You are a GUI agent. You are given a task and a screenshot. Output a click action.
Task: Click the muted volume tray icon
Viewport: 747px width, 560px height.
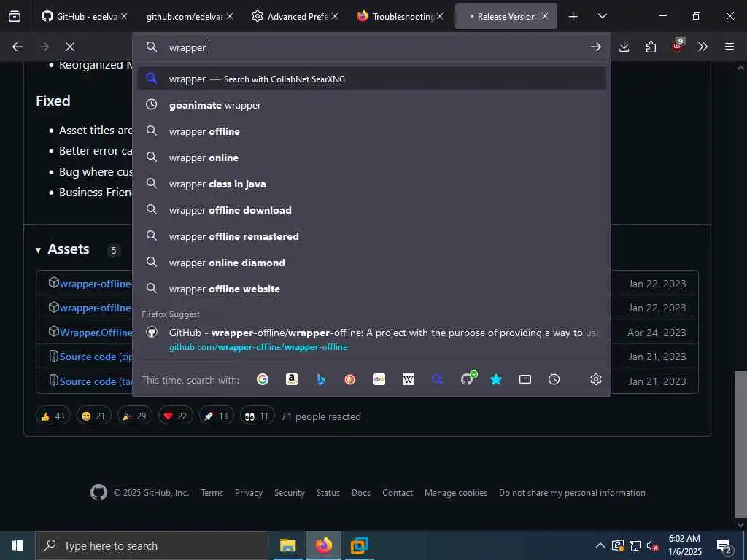[652, 545]
